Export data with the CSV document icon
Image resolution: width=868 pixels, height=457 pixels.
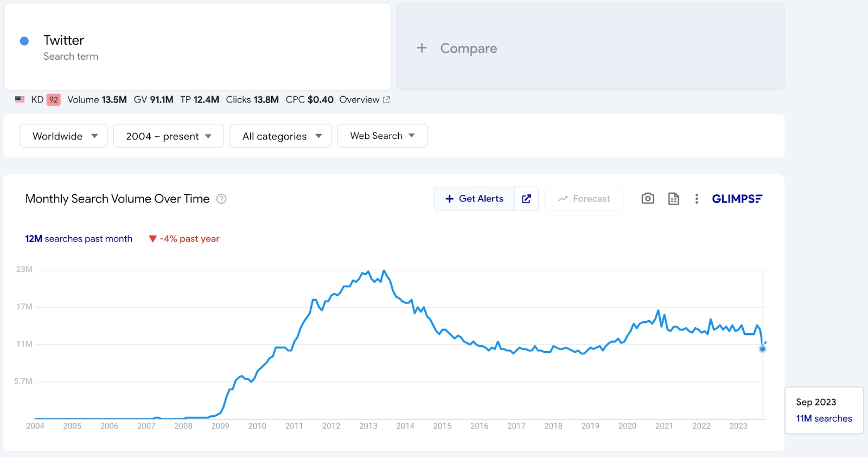674,199
